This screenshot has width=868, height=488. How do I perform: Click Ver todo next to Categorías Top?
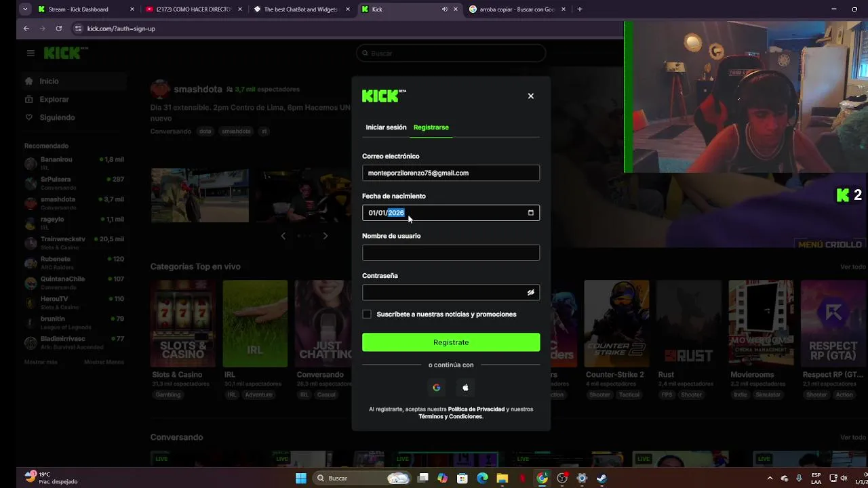[x=852, y=267]
